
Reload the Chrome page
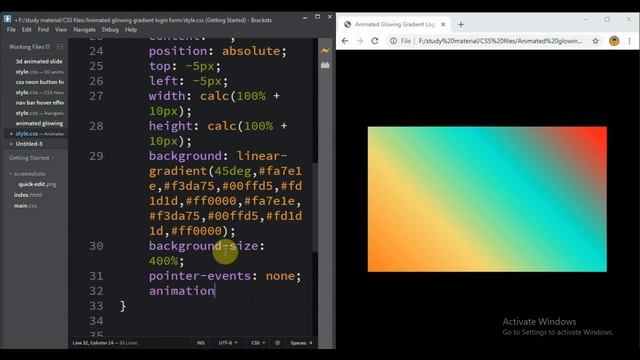pos(375,41)
